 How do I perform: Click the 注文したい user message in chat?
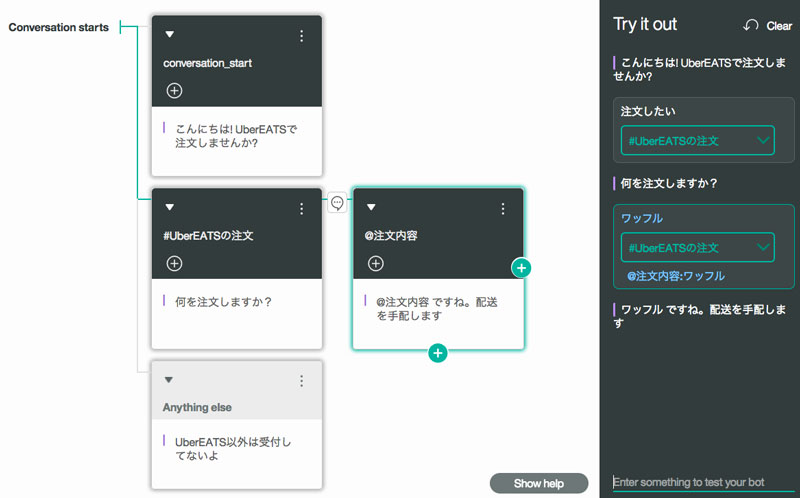[x=648, y=111]
